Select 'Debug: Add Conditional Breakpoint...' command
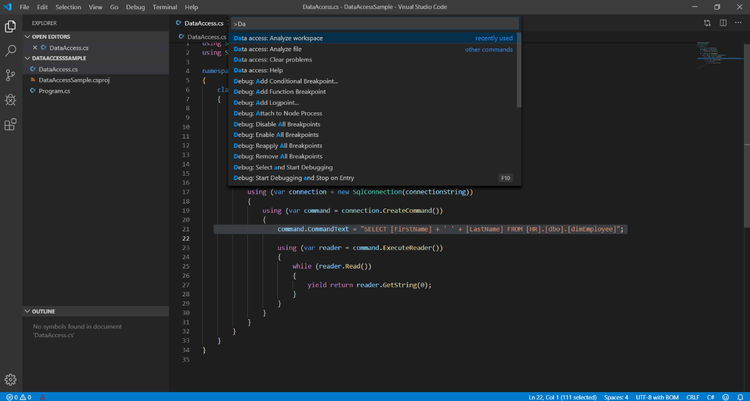 point(285,81)
